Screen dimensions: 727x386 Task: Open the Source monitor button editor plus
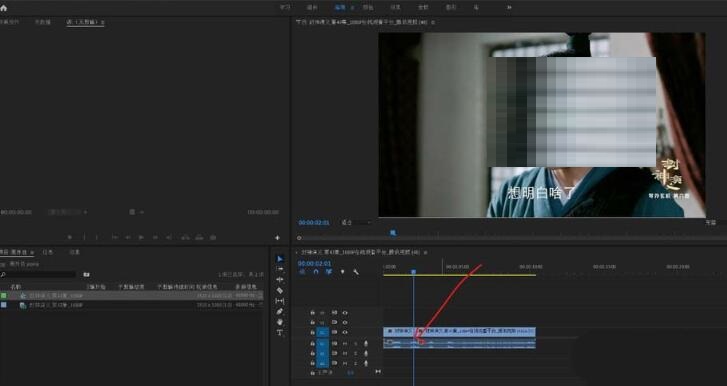point(277,237)
